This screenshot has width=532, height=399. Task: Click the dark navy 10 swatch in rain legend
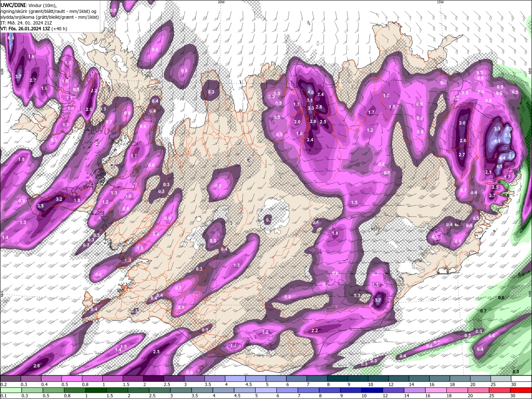point(371,390)
